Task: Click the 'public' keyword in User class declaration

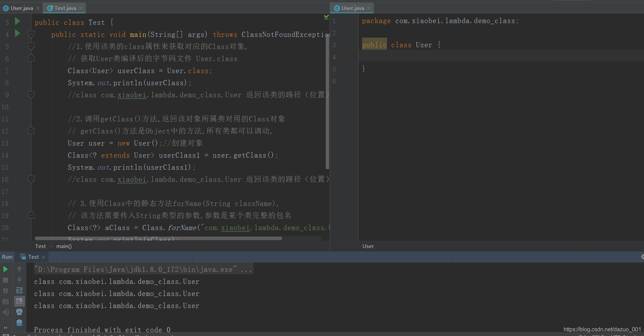Action: (x=374, y=45)
